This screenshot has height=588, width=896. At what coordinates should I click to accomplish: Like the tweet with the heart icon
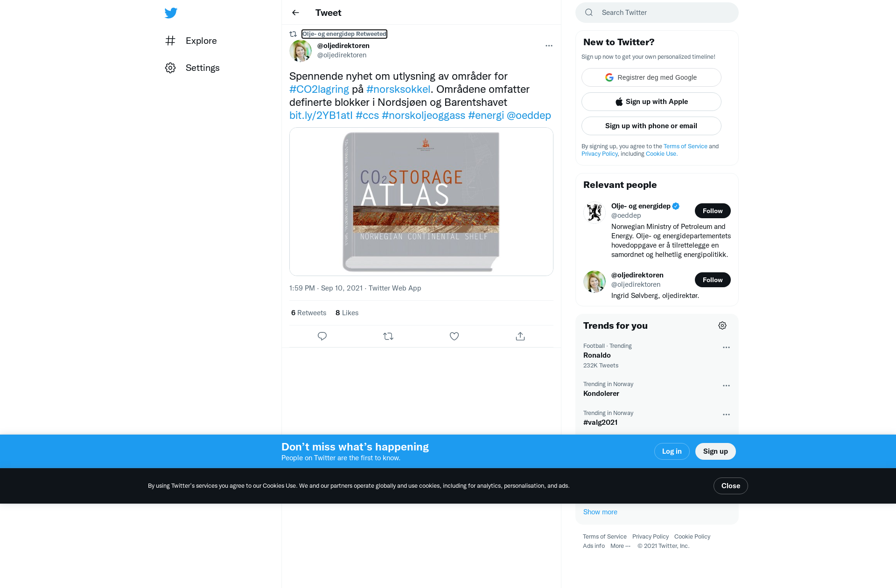point(454,336)
